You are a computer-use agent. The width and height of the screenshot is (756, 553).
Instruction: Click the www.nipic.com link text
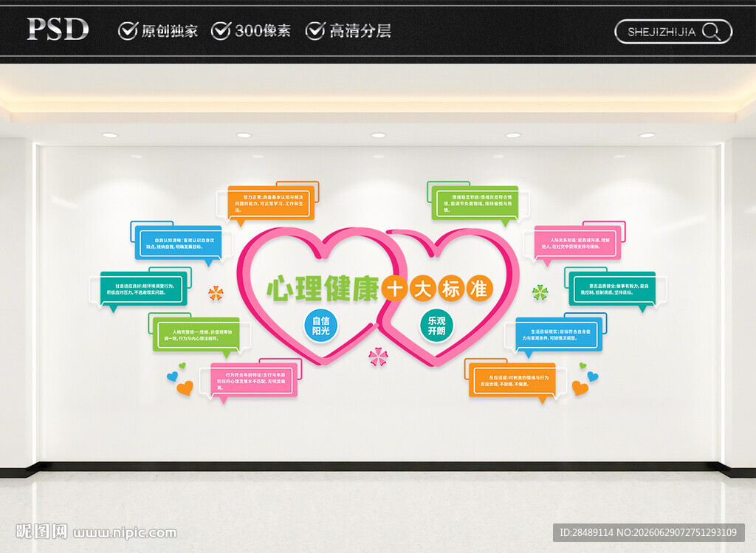[x=126, y=533]
